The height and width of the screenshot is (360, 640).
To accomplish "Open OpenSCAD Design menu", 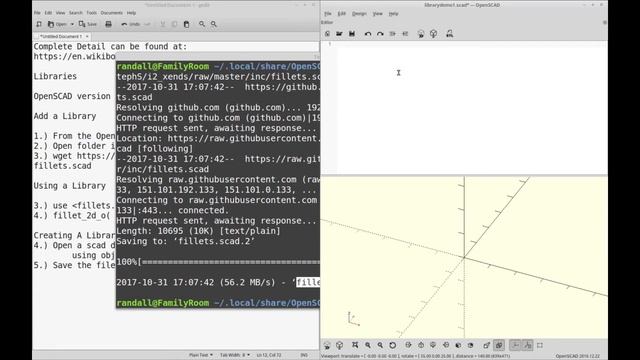I will click(x=359, y=13).
